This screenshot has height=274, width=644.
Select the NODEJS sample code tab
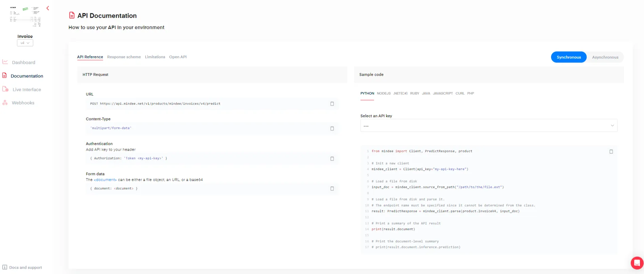[x=384, y=93]
